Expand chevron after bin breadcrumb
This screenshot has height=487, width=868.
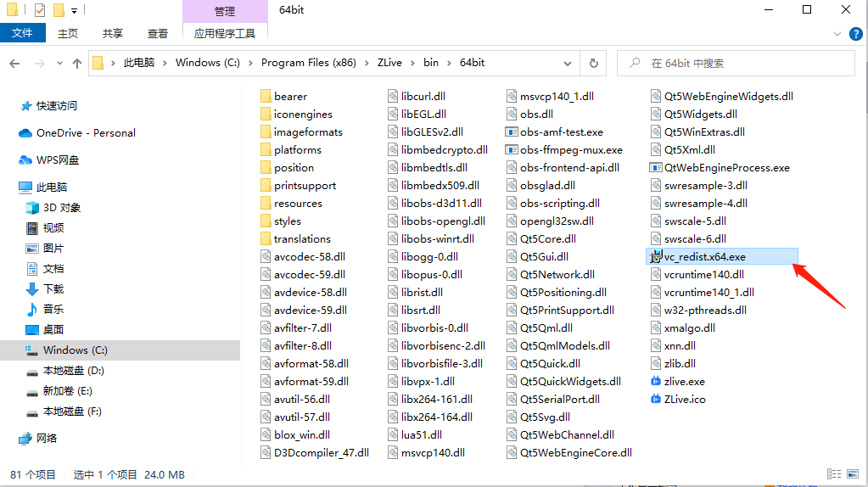[x=449, y=63]
